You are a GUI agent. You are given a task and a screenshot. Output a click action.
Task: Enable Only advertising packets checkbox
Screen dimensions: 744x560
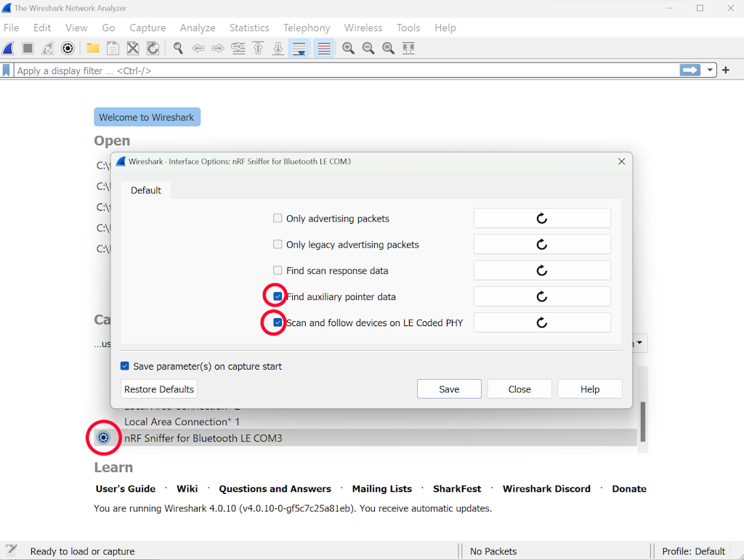coord(278,218)
